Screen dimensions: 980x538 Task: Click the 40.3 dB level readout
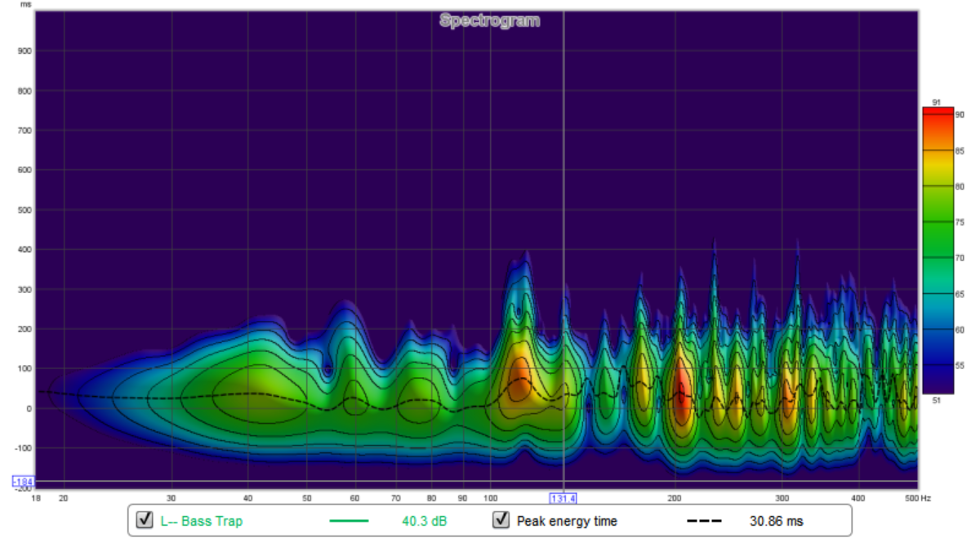click(x=424, y=521)
